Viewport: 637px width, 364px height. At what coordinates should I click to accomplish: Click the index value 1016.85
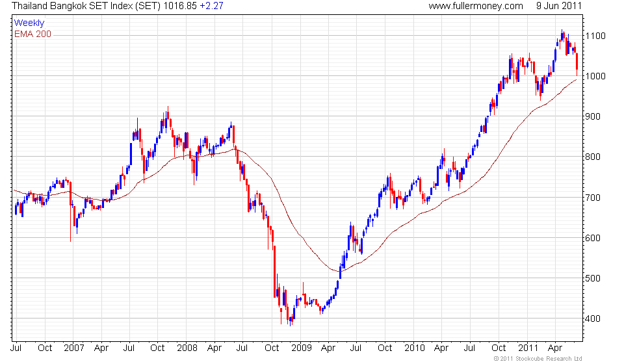(x=180, y=6)
